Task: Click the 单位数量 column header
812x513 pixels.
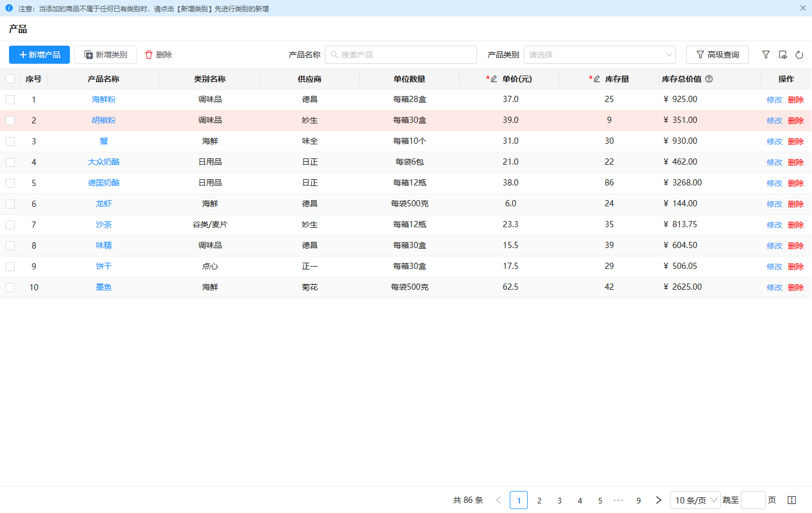Action: pos(409,79)
